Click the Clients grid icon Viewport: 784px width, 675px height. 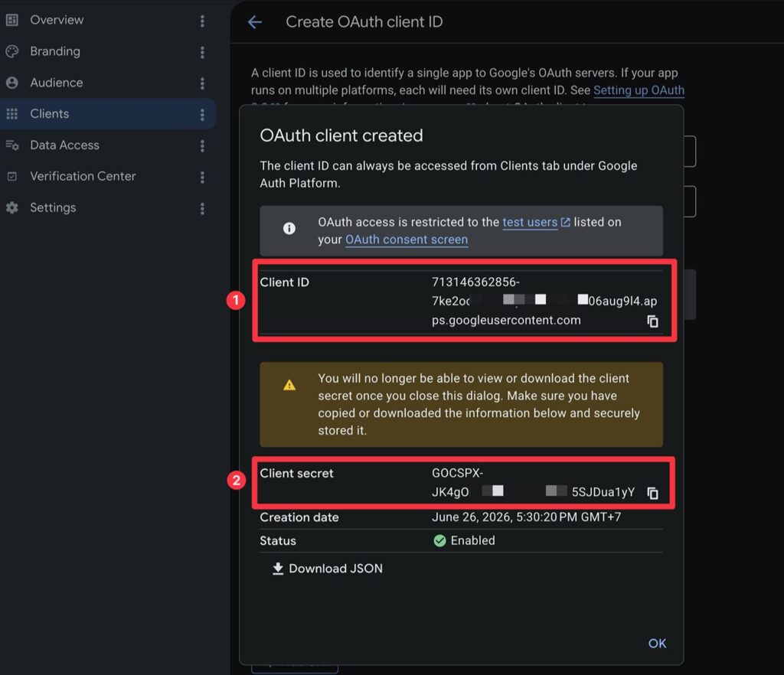(x=12, y=114)
